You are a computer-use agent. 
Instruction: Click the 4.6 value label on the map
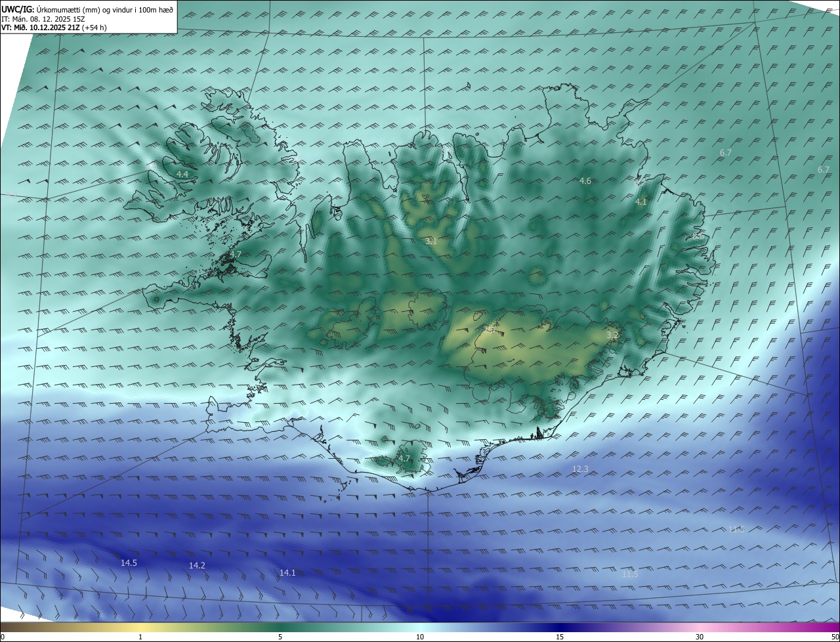tap(585, 181)
